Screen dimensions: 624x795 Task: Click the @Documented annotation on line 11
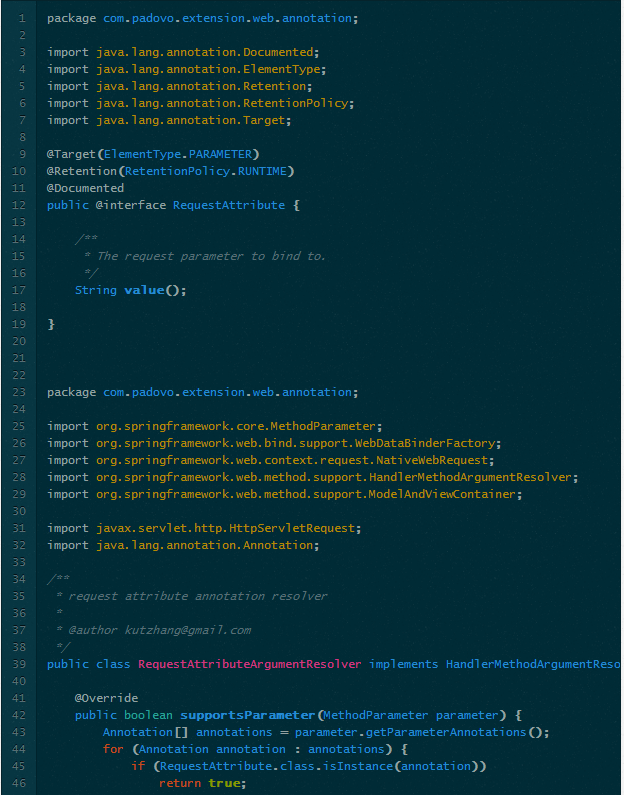85,188
